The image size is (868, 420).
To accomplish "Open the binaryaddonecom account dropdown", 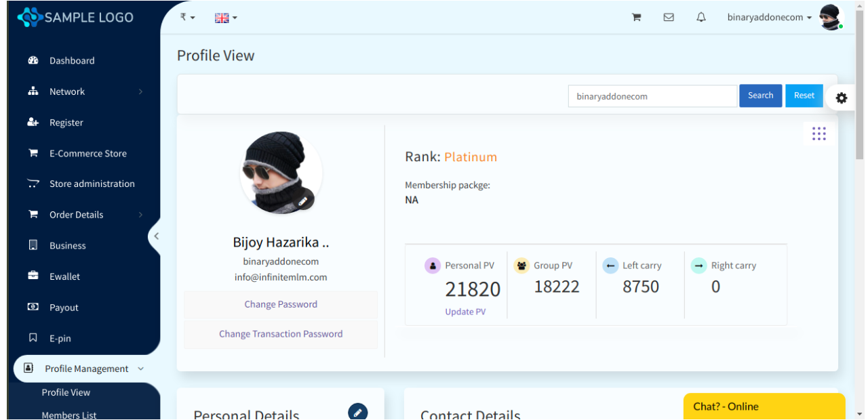I will click(769, 17).
